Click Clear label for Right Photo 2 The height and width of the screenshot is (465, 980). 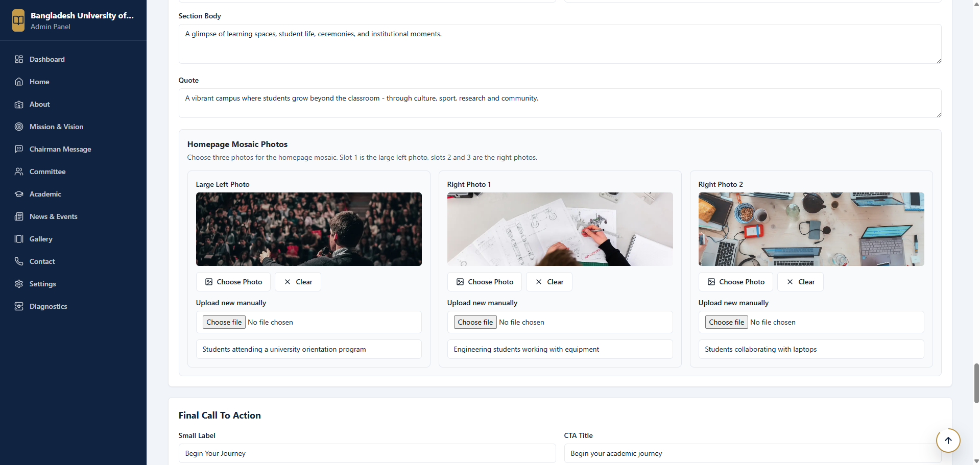(x=806, y=282)
